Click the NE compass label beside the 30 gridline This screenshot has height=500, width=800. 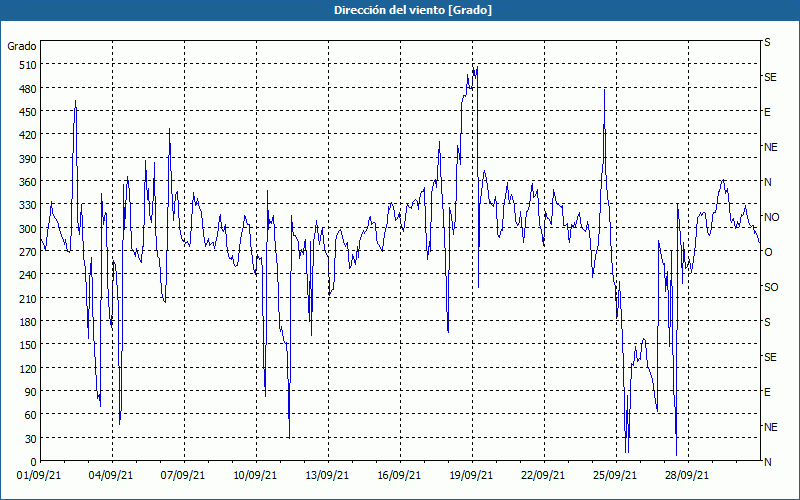point(770,427)
